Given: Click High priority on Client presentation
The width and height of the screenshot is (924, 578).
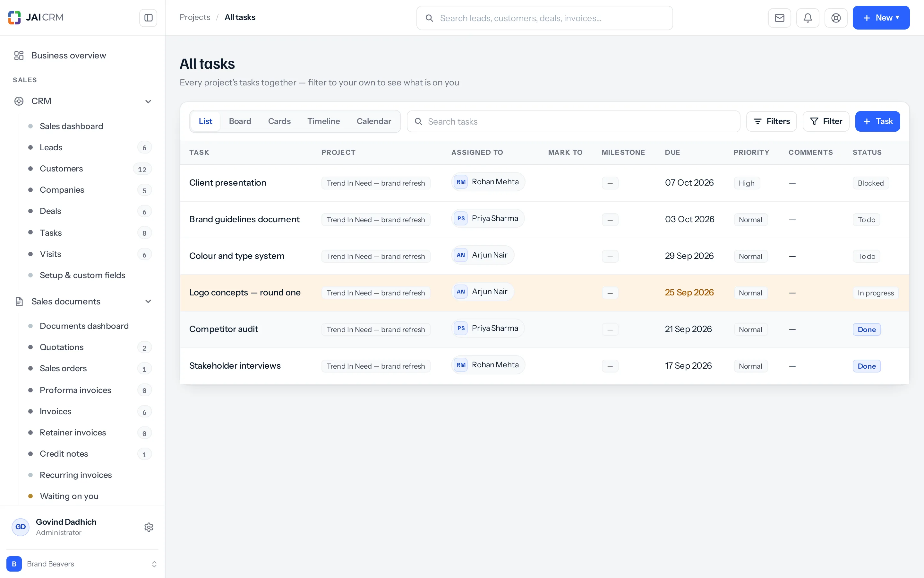Looking at the screenshot, I should (747, 183).
